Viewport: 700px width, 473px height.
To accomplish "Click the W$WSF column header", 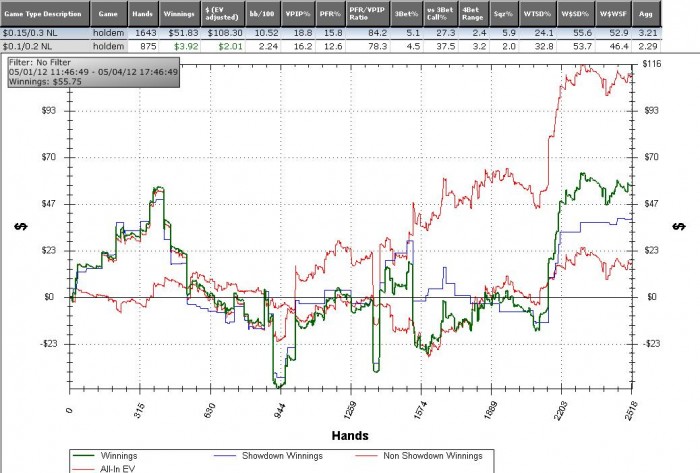I will pyautogui.click(x=613, y=14).
